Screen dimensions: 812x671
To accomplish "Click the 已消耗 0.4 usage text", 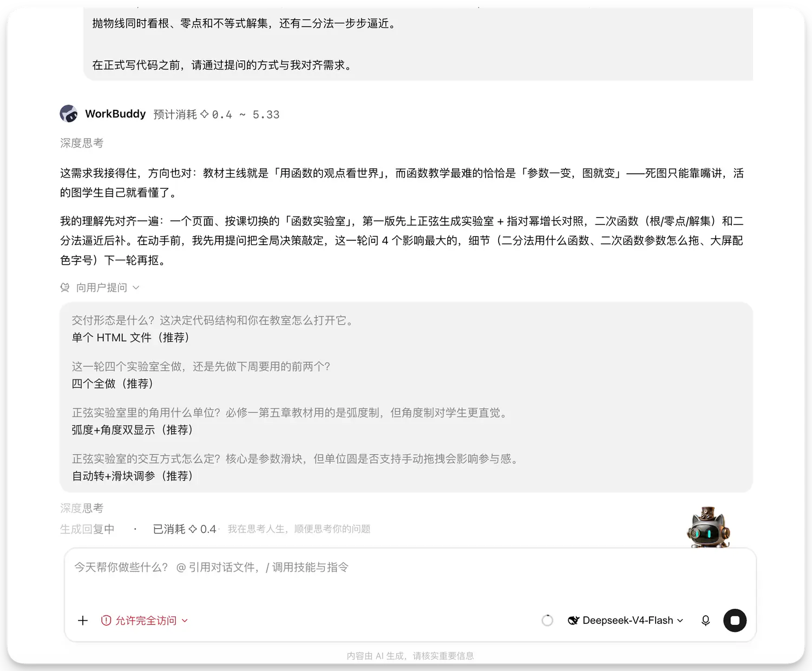I will click(x=185, y=529).
